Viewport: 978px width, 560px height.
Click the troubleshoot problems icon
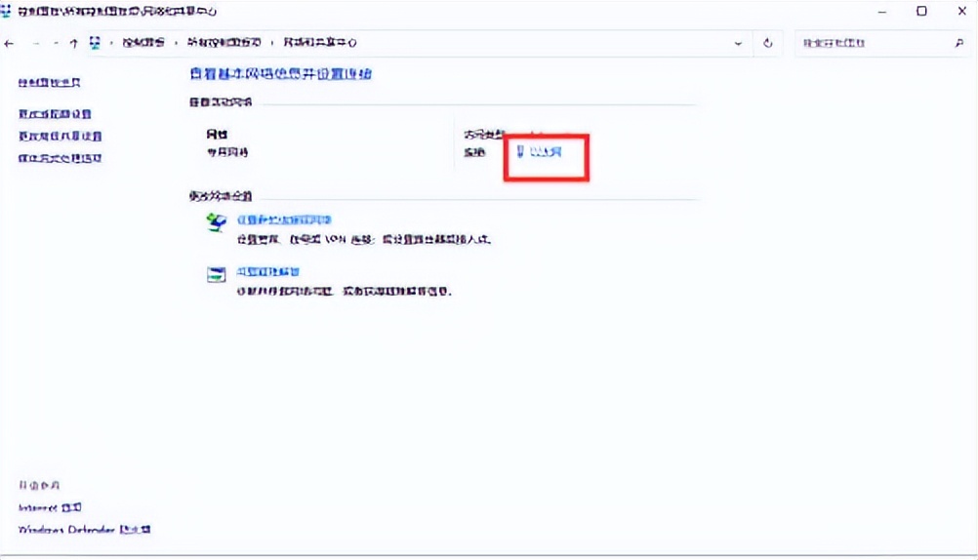216,276
